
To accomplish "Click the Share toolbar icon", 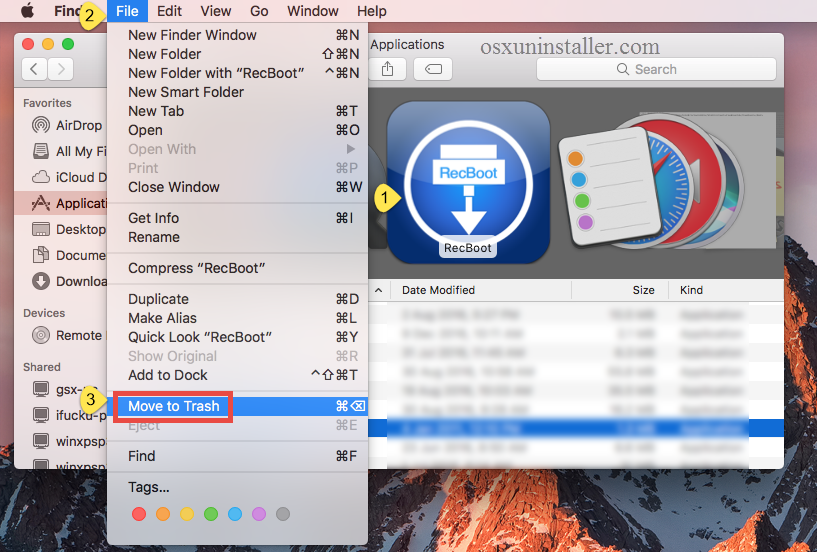I will tap(387, 69).
